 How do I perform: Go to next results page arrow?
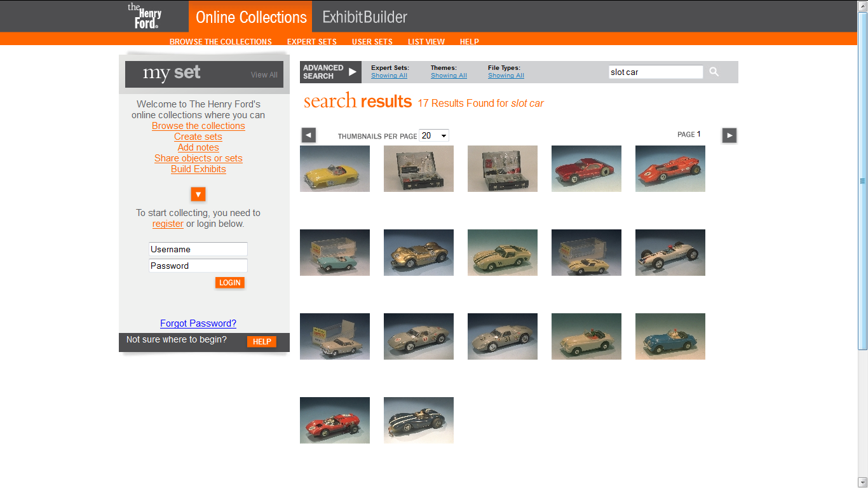click(x=729, y=135)
